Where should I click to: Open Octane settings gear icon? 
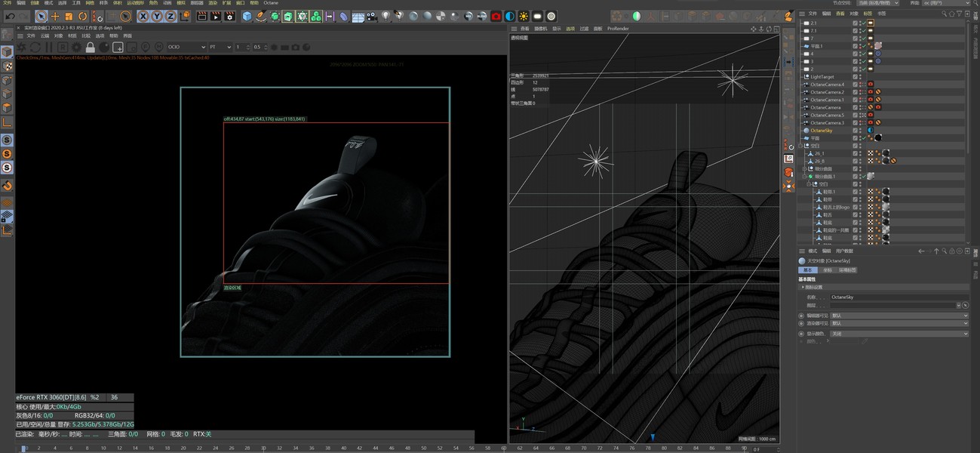[76, 47]
